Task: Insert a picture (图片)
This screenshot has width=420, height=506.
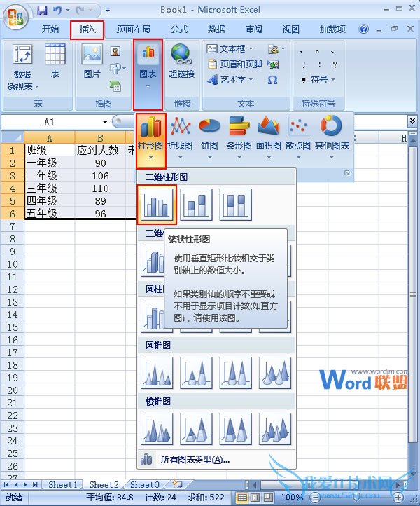Action: click(92, 61)
